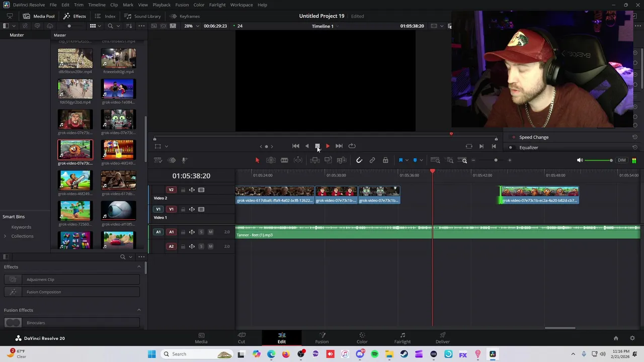Click the Overwrite Clip icon
Image resolution: width=644 pixels, height=362 pixels.
point(328,160)
